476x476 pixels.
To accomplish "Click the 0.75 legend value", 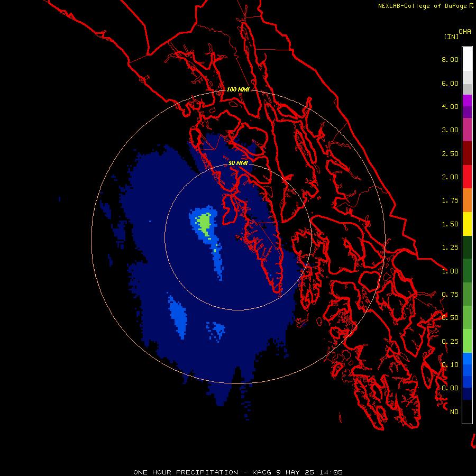I will pyautogui.click(x=450, y=295).
